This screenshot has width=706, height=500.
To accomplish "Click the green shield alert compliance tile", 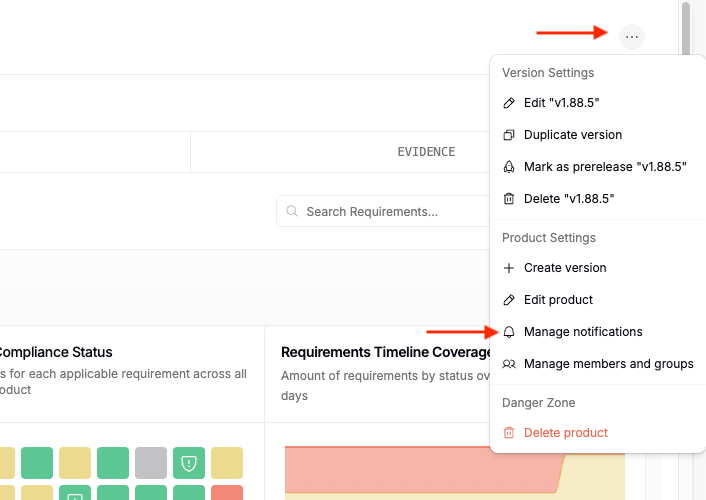I will click(189, 463).
